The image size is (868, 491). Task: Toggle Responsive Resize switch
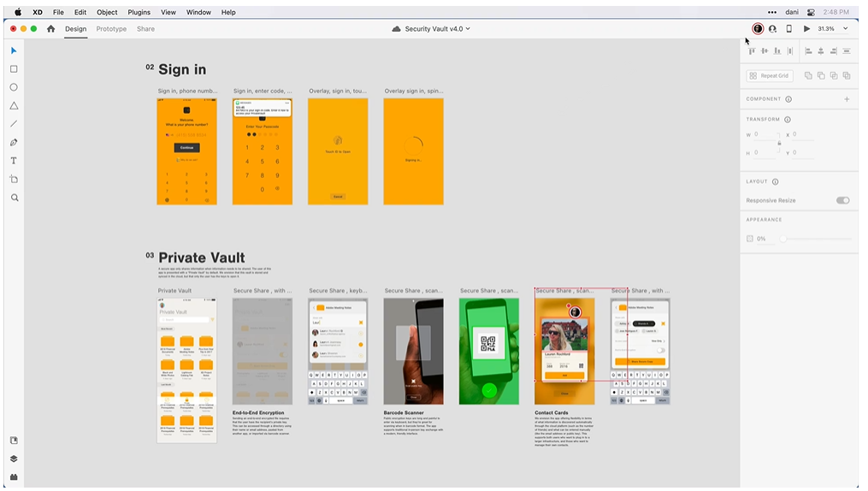[x=842, y=200]
